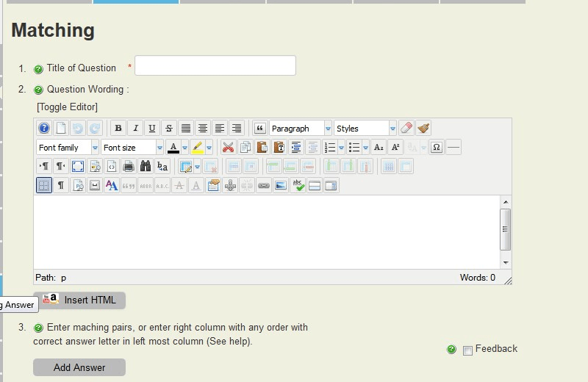The height and width of the screenshot is (382, 588).
Task: Insert a link with the chain icon
Action: pyautogui.click(x=264, y=185)
